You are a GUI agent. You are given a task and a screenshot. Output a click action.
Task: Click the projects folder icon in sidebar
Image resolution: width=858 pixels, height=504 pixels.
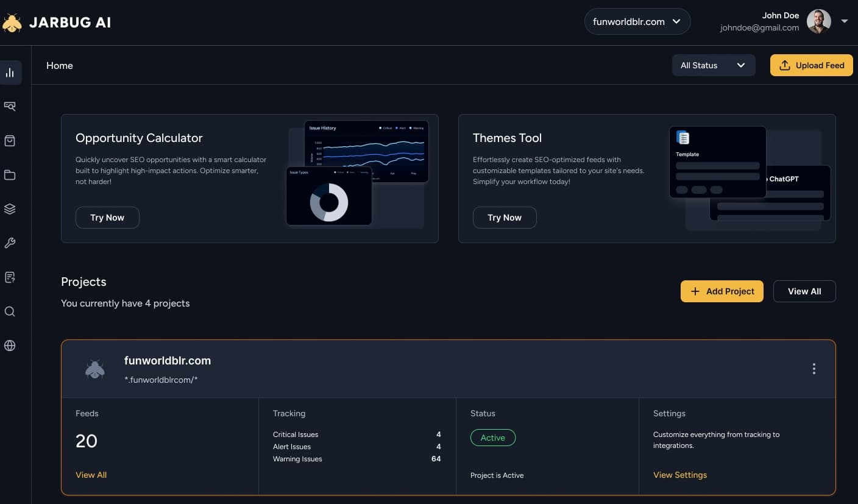pos(10,174)
